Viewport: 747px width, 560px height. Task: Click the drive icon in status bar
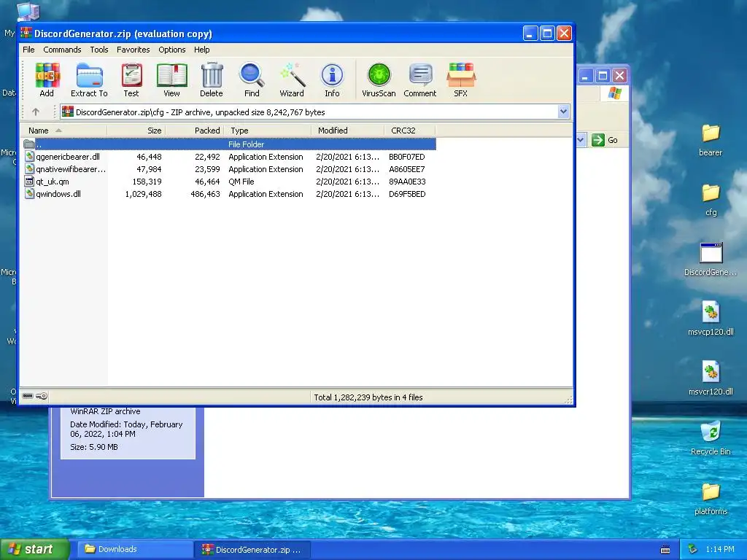(28, 396)
